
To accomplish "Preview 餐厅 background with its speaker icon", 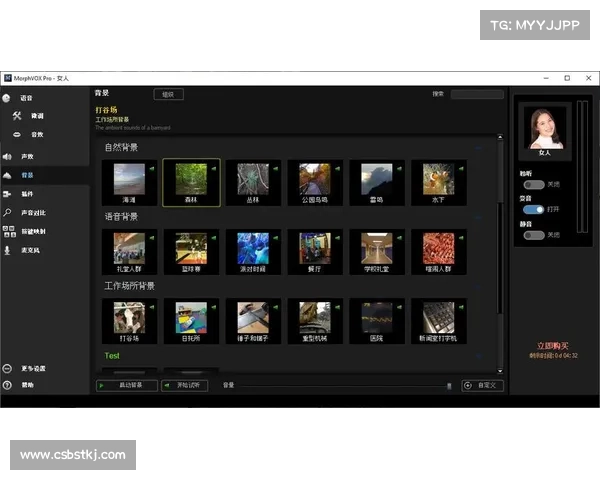I will (x=338, y=238).
